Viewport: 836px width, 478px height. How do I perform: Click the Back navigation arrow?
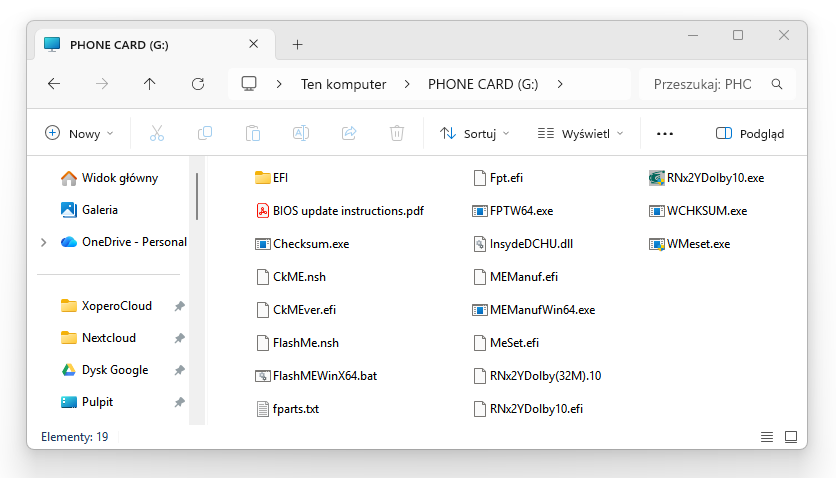tap(54, 84)
